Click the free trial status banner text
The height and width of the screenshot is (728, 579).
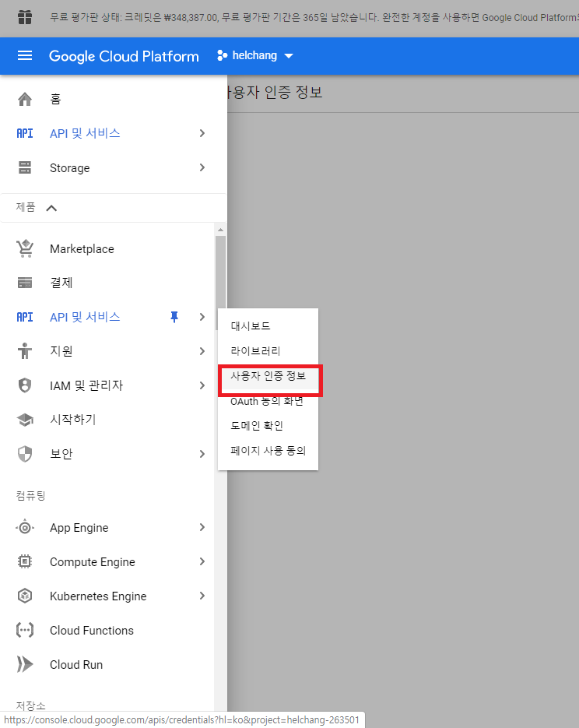(x=314, y=18)
